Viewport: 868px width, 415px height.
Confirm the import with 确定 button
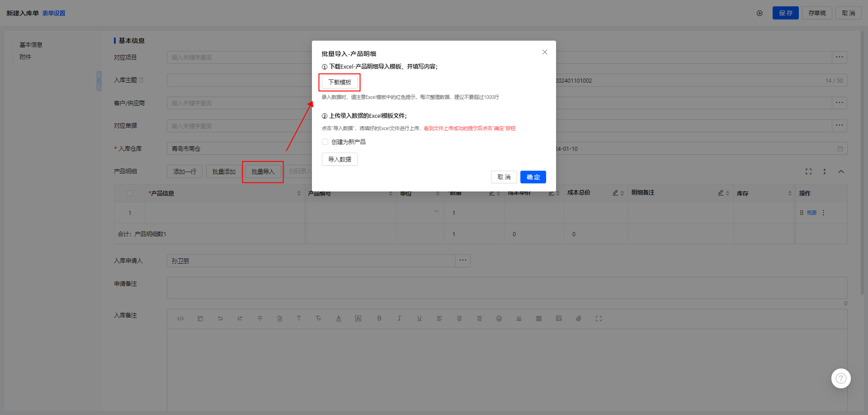533,177
